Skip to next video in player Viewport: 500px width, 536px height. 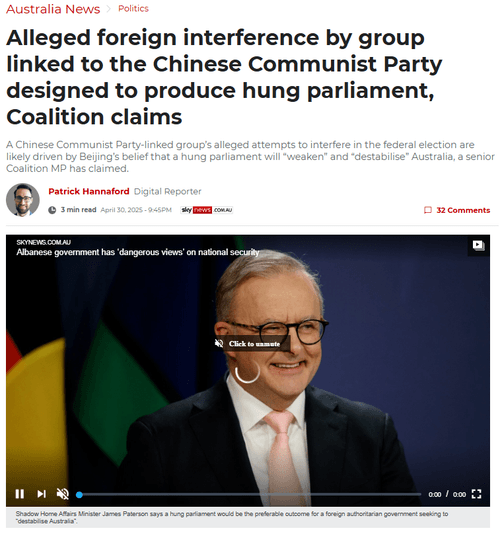click(41, 494)
